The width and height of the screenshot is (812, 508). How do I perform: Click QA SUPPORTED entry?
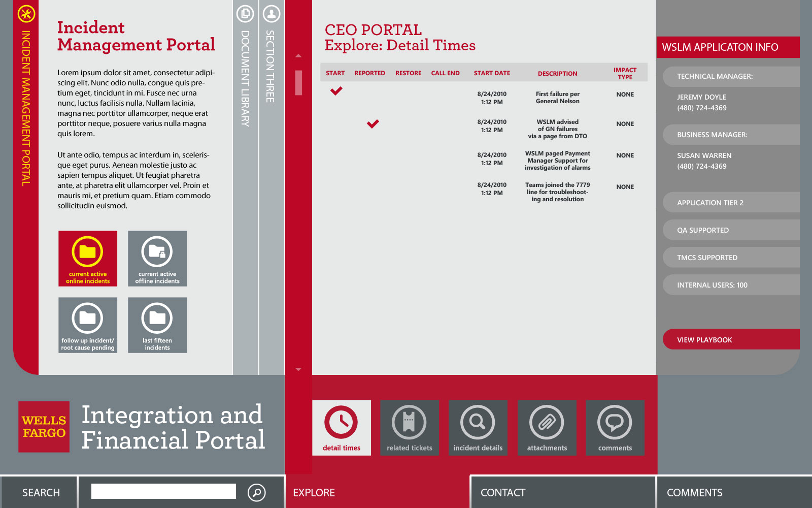tap(731, 230)
